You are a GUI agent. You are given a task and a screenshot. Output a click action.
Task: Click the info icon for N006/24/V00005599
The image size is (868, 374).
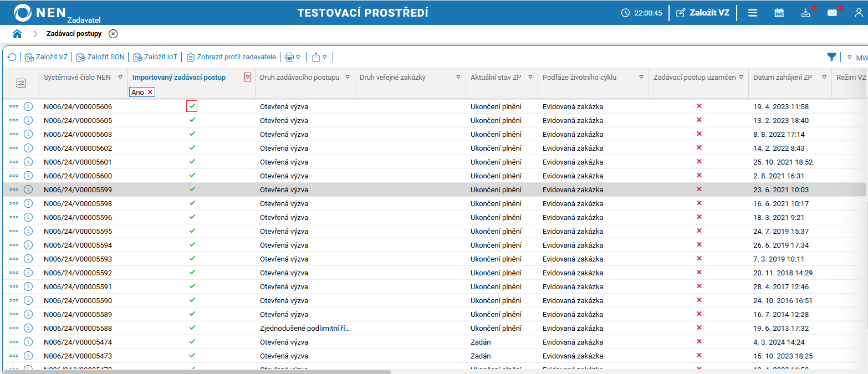(x=28, y=189)
